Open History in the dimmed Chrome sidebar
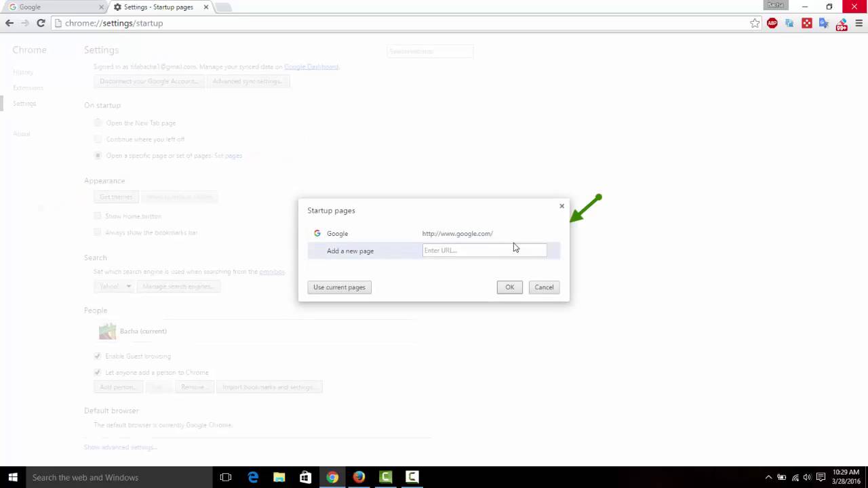The image size is (868, 488). tap(22, 72)
